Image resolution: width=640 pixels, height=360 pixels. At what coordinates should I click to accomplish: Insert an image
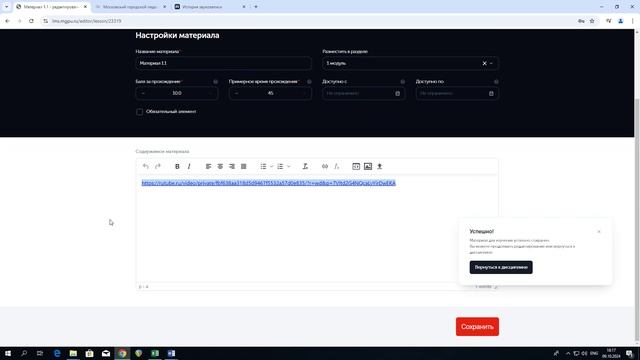pos(368,166)
